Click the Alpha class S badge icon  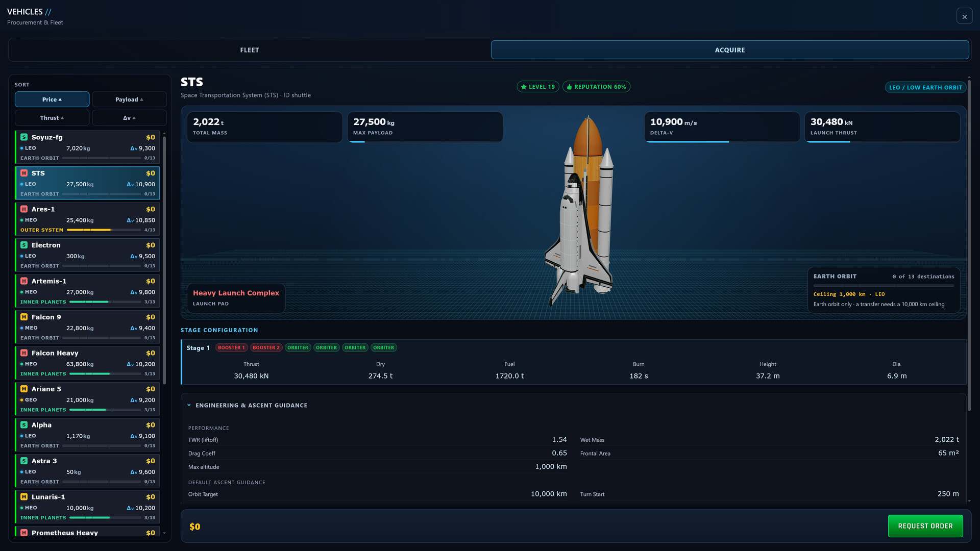coord(24,425)
